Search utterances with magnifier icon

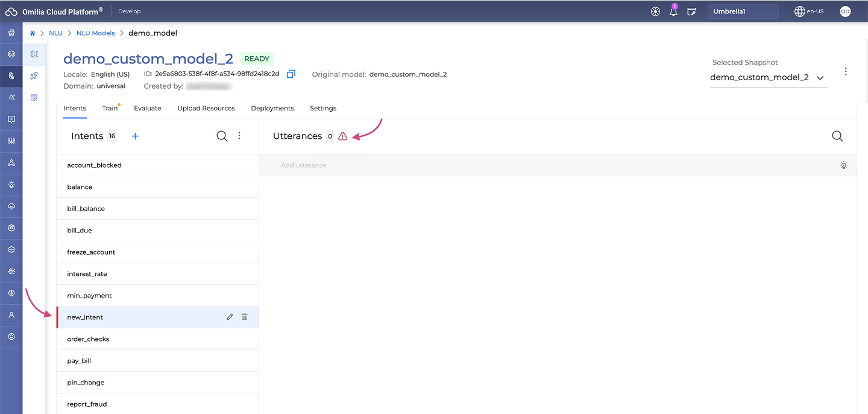click(x=837, y=136)
